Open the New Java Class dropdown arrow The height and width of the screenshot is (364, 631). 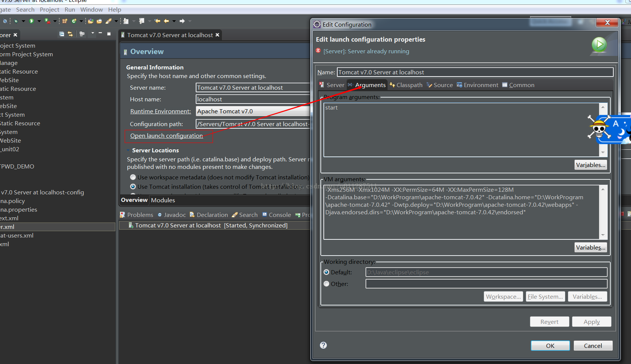click(81, 21)
